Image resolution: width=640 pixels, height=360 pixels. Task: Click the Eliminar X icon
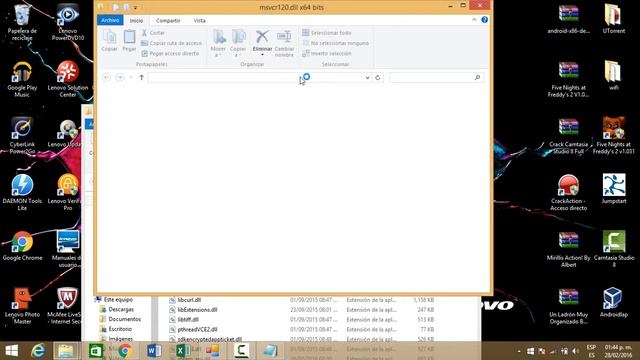tap(262, 37)
